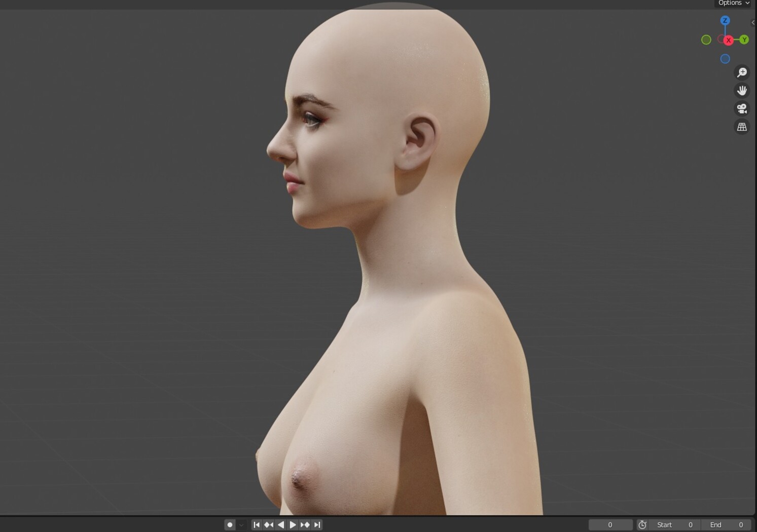Jump to the first frame
The width and height of the screenshot is (757, 532).
pyautogui.click(x=257, y=525)
